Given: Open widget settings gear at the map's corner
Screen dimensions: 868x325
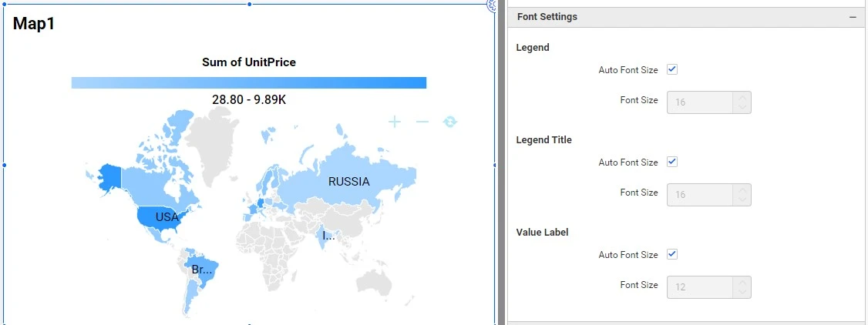Looking at the screenshot, I should tap(492, 5).
